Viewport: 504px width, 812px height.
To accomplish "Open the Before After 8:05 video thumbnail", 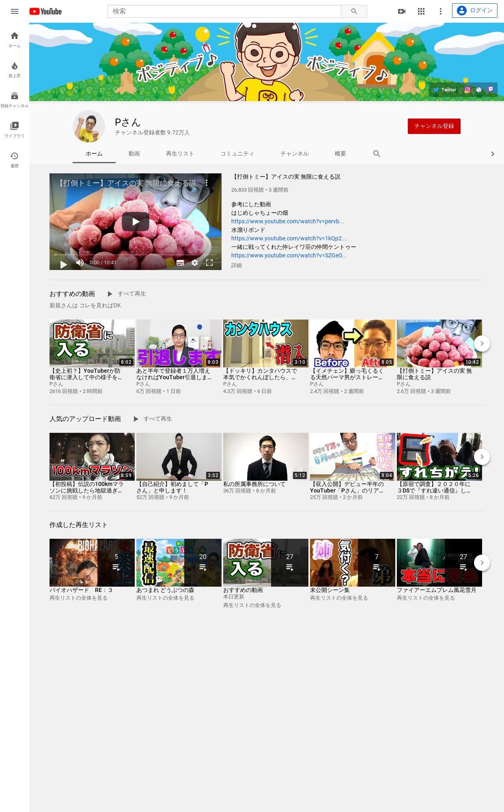I will click(x=353, y=343).
